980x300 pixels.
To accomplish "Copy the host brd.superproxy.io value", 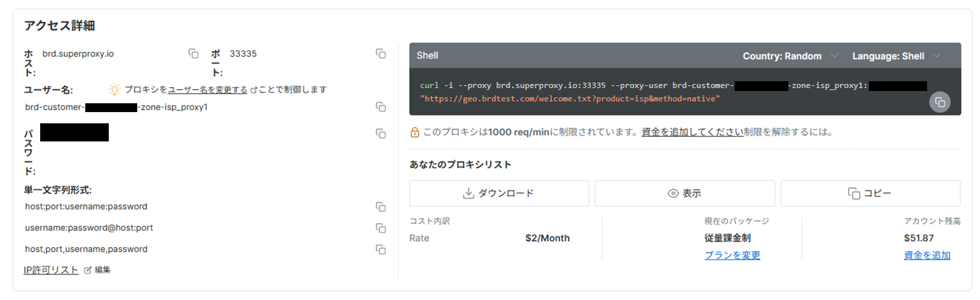I will 194,54.
